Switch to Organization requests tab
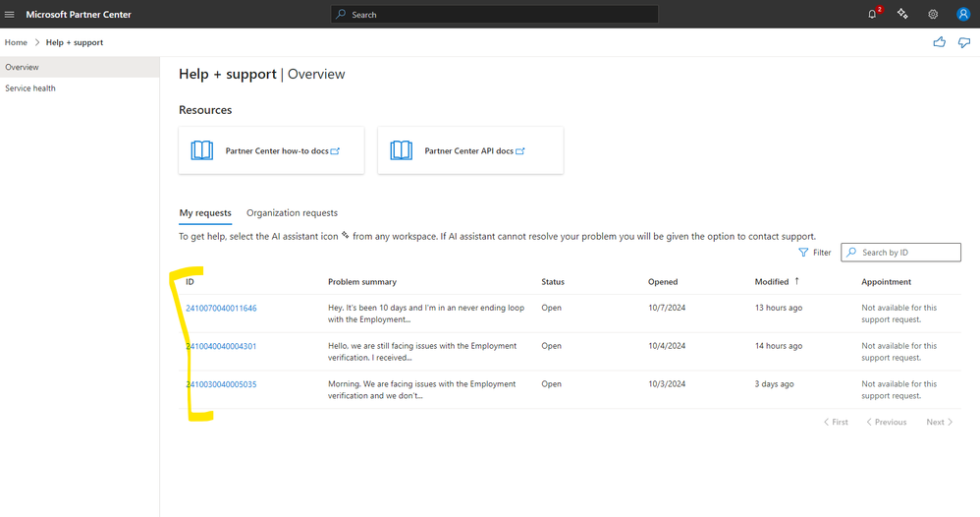The width and height of the screenshot is (980, 517). [292, 213]
